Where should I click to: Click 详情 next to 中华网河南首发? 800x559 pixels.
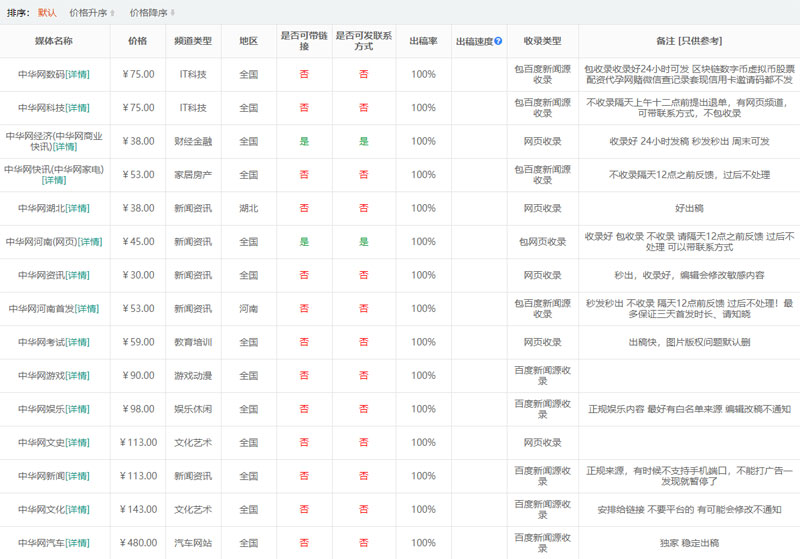pos(87,309)
